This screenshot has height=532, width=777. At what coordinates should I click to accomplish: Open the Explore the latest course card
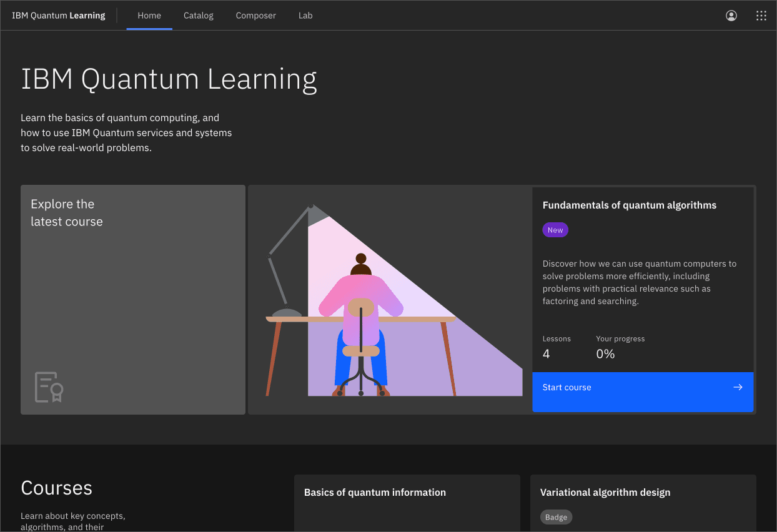(x=133, y=300)
